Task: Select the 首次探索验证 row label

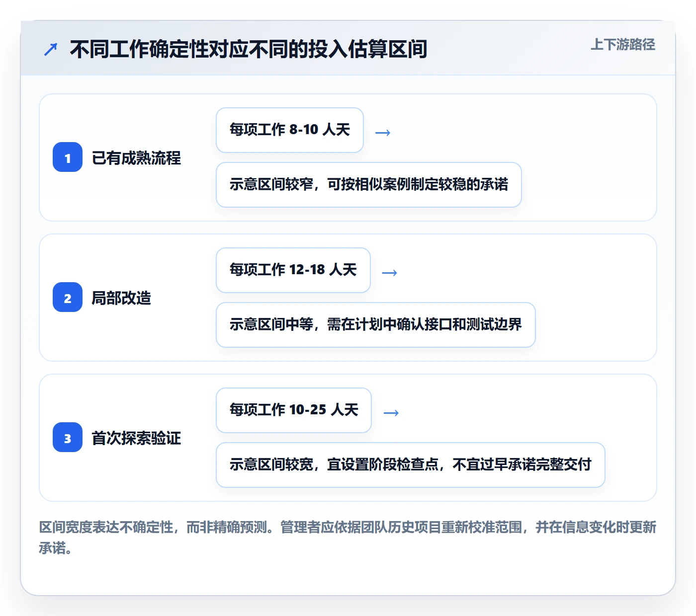Action: (136, 438)
